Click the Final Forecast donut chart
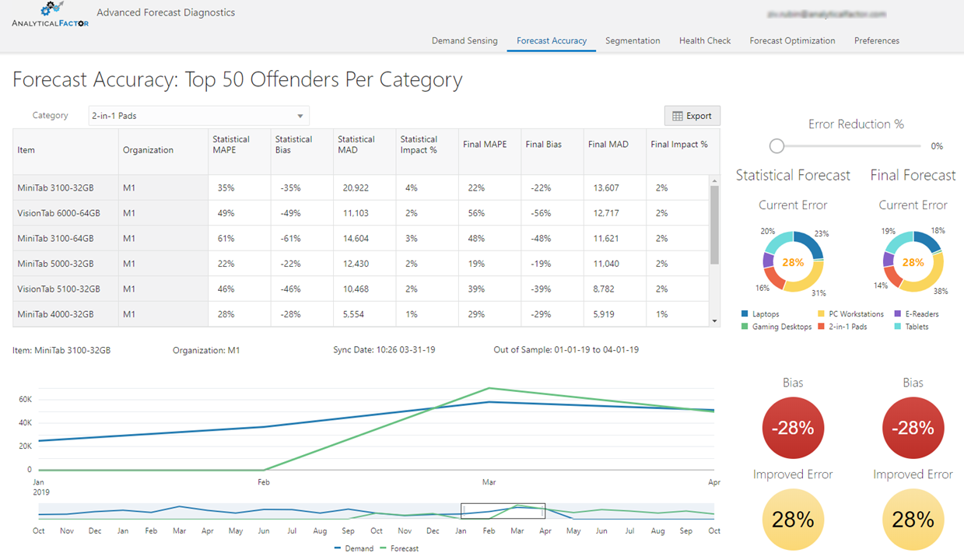 913,261
